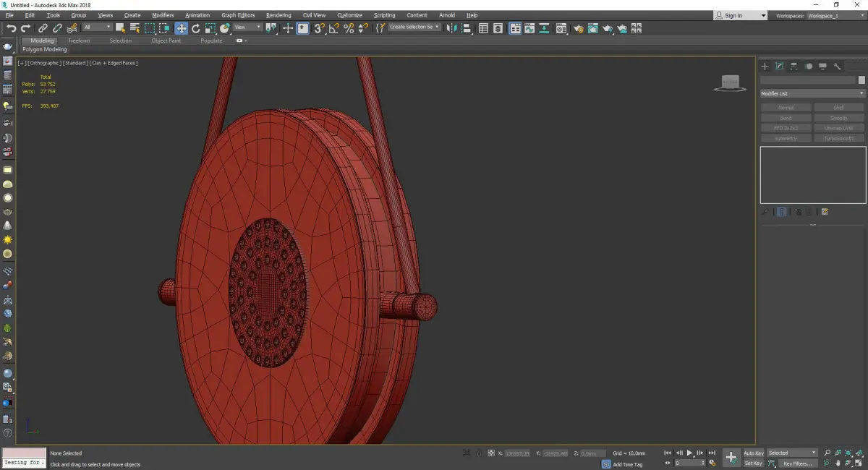
Task: Open the Rendering menu
Action: coord(278,15)
